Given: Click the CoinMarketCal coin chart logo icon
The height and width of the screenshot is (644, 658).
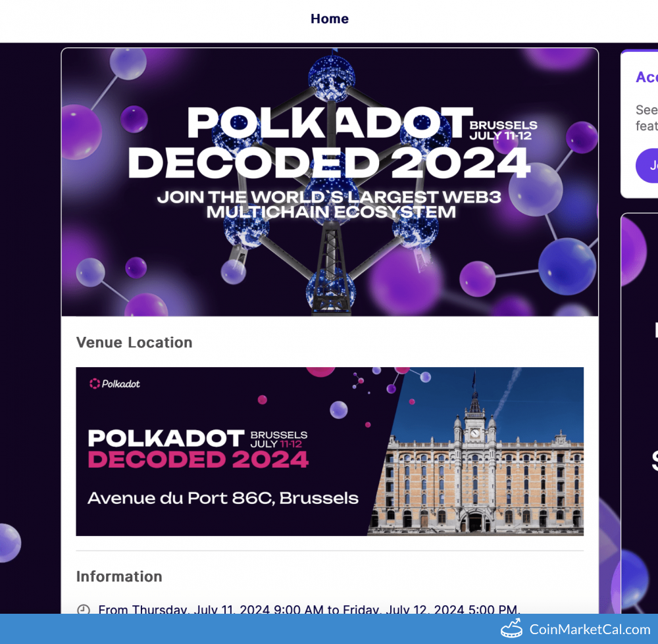Looking at the screenshot, I should pyautogui.click(x=511, y=630).
